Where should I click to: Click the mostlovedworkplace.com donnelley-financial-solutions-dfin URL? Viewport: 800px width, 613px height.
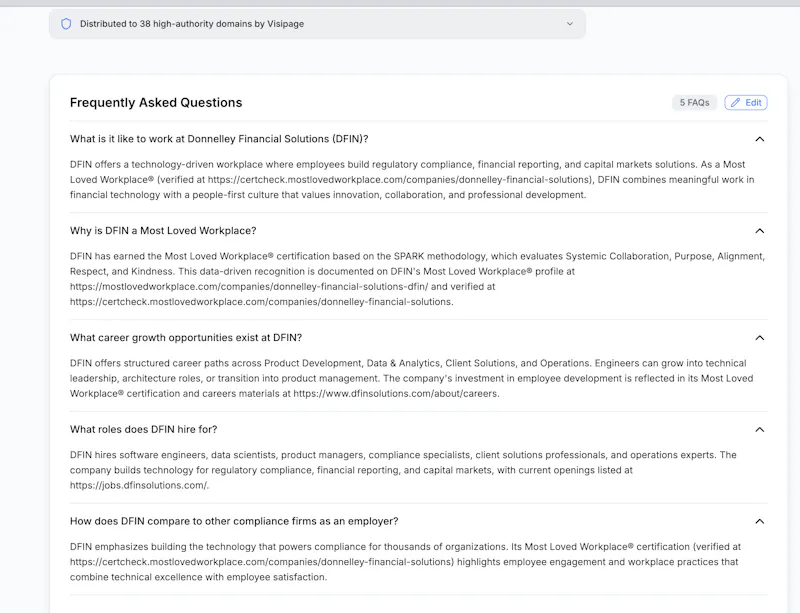pos(249,287)
